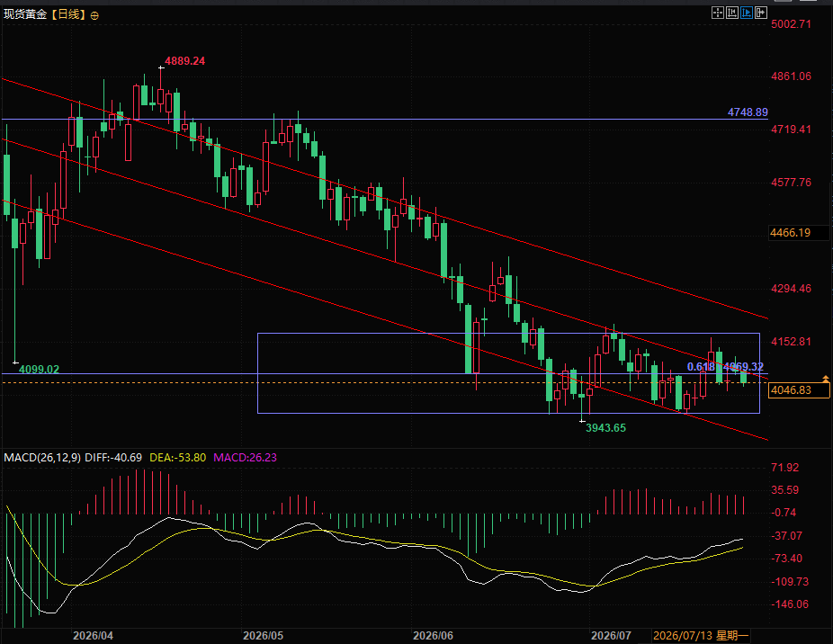The width and height of the screenshot is (833, 644).
Task: Click the expand-right panel arrow icon
Action: 761,13
